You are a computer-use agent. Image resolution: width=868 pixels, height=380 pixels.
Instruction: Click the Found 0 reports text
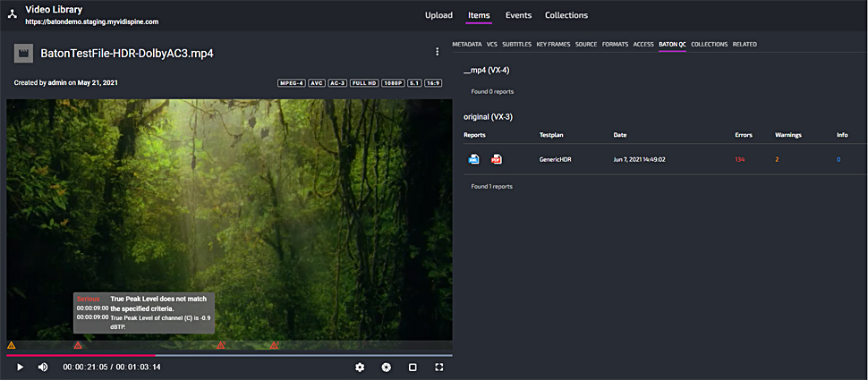pyautogui.click(x=492, y=91)
